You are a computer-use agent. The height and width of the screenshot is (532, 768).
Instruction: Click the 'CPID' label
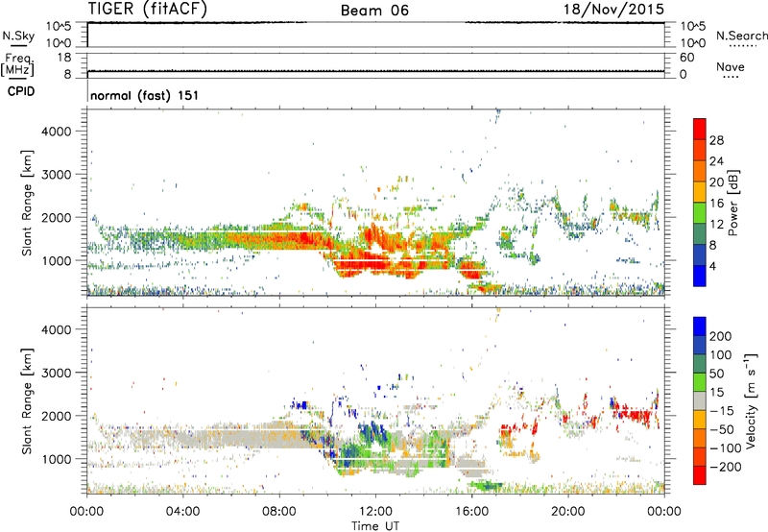(21, 91)
